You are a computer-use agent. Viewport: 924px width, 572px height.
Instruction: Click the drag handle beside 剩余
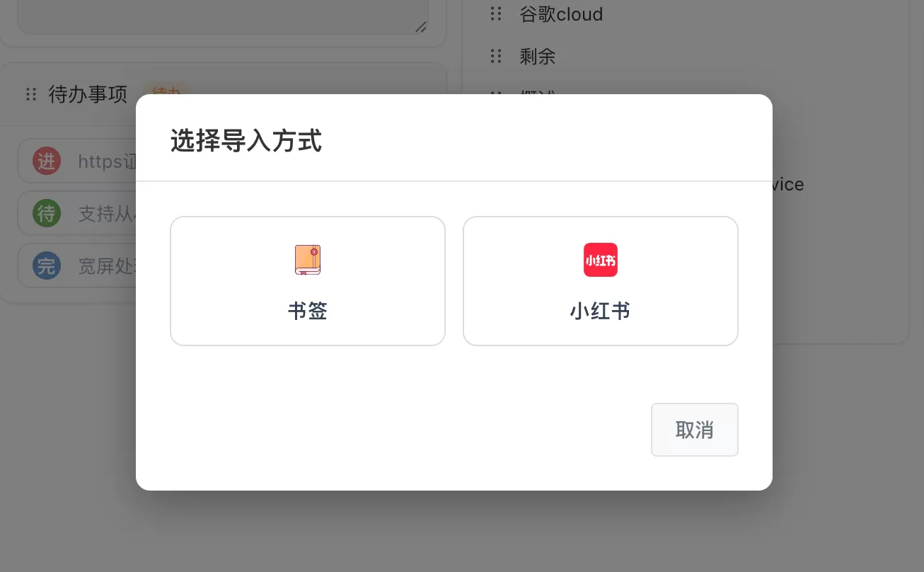[496, 56]
